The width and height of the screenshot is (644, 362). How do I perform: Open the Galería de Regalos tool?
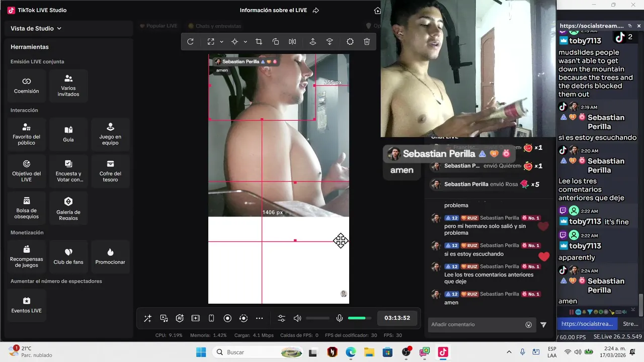[68, 208]
